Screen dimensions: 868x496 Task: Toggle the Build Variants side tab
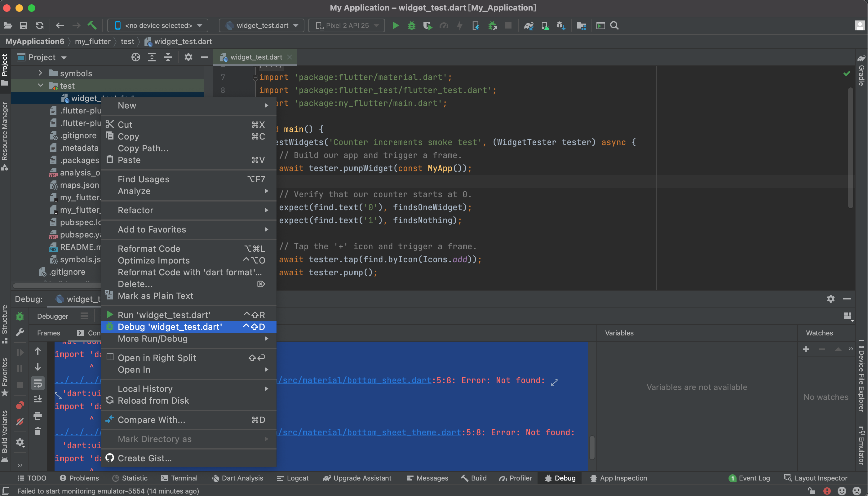point(5,436)
